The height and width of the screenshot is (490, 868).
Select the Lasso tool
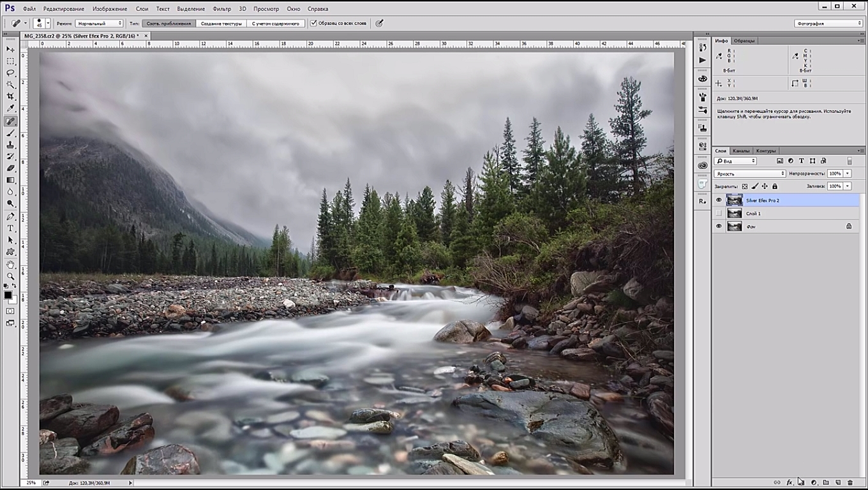(x=10, y=73)
